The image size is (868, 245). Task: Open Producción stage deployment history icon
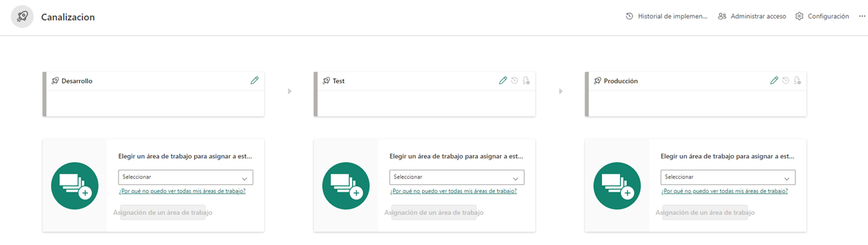pos(786,81)
